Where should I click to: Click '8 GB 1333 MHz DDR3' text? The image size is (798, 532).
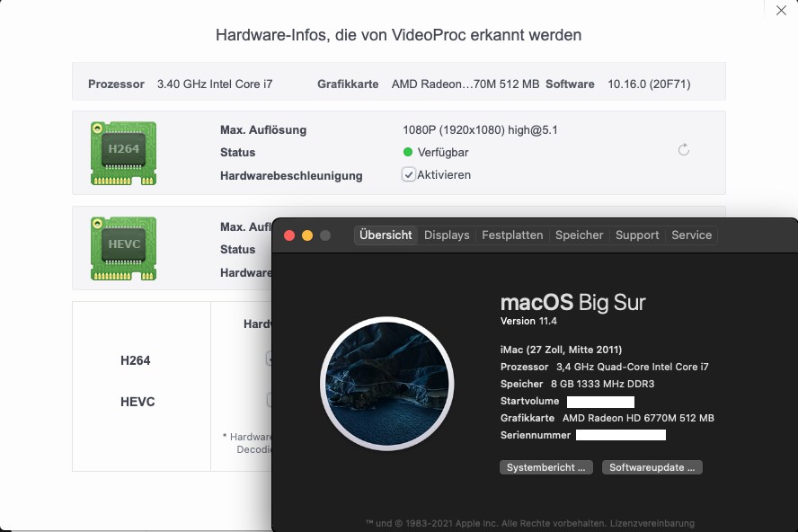click(x=603, y=384)
